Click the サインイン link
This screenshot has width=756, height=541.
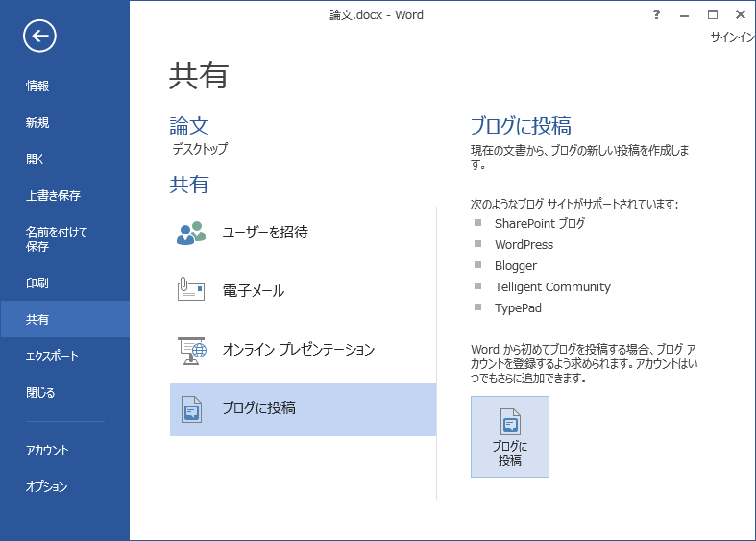click(732, 37)
